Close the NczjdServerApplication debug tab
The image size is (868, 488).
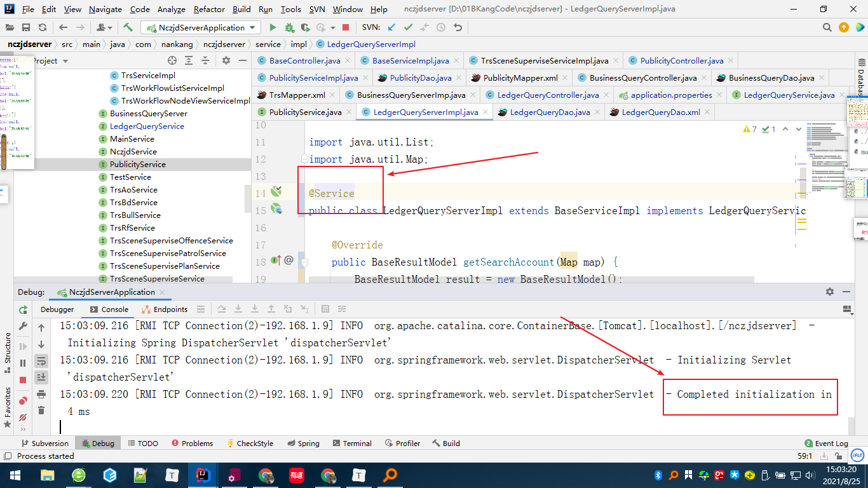163,292
